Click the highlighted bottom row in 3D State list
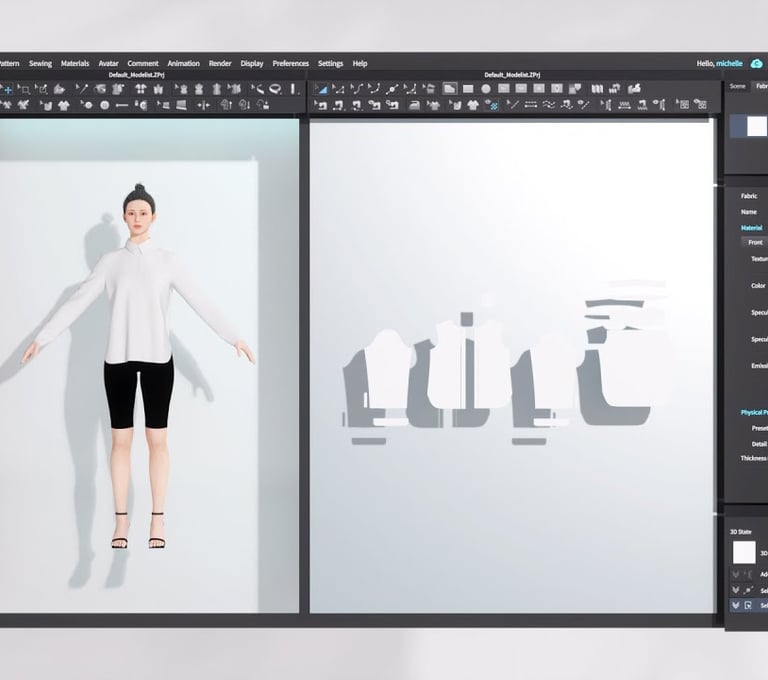The image size is (768, 680). coord(748,606)
